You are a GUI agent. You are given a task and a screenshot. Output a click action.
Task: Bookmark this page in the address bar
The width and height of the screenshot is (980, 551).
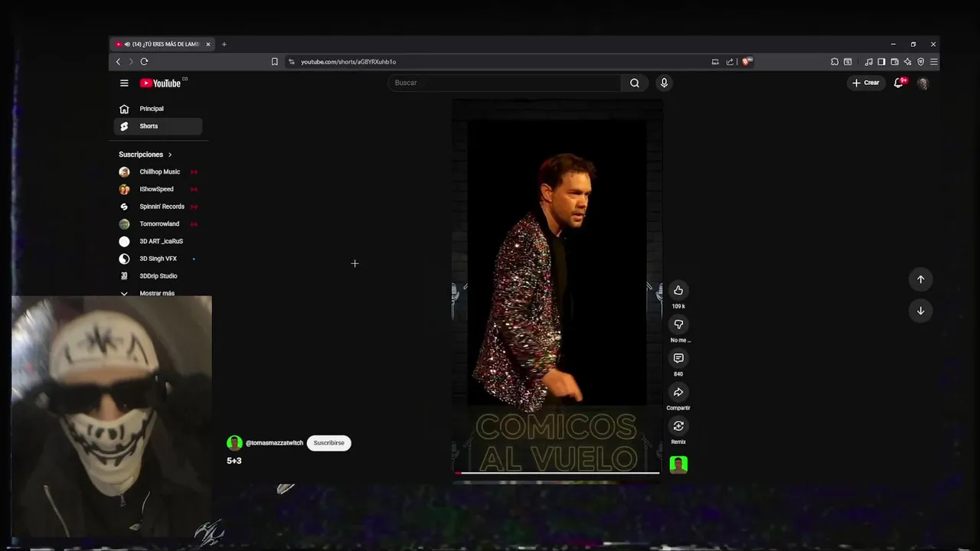[275, 61]
